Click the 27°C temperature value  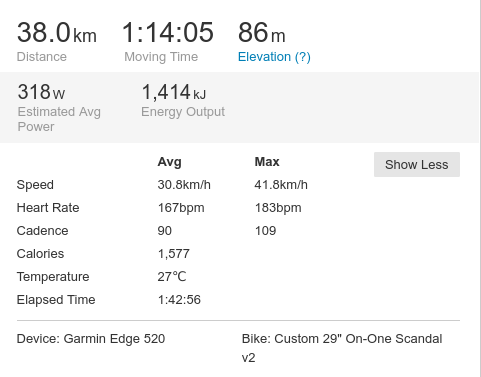172,277
